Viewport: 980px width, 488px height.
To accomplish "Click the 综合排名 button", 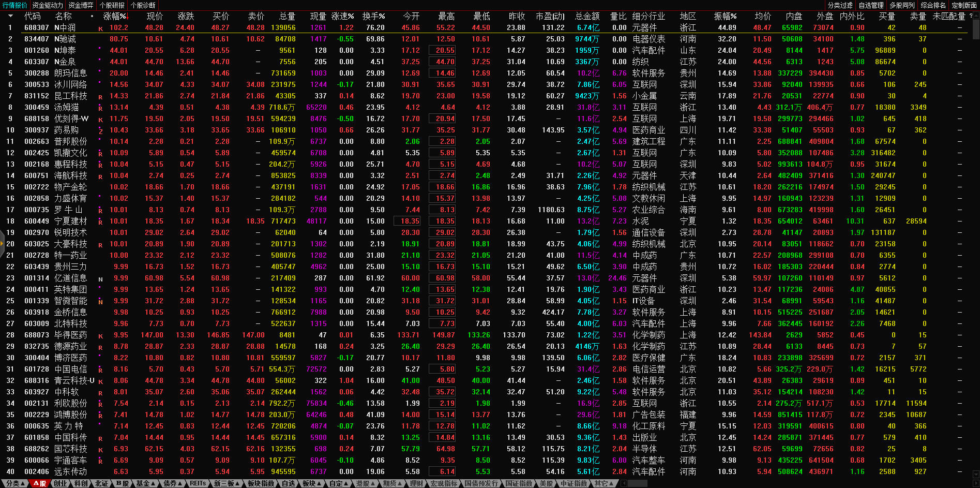I will (x=933, y=5).
